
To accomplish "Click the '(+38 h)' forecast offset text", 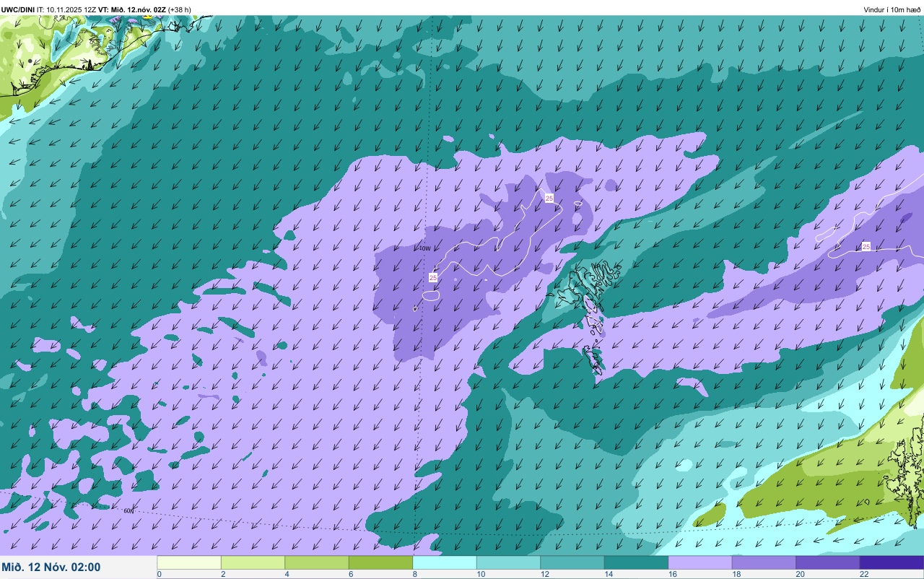I will pos(180,9).
